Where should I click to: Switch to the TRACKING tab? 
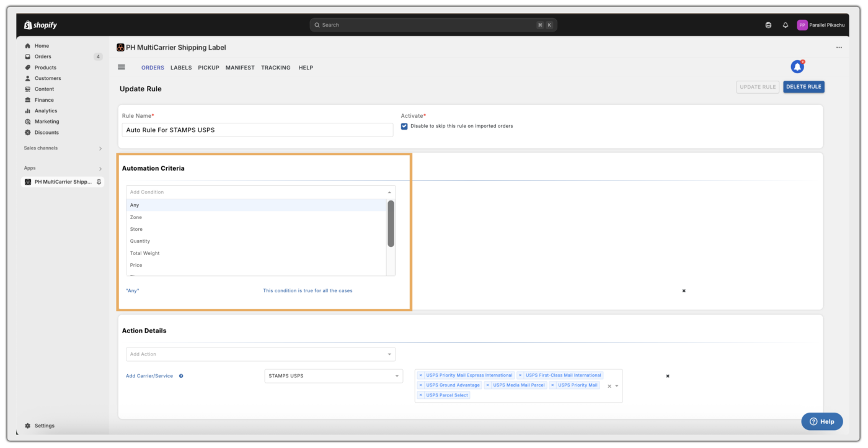click(x=276, y=68)
